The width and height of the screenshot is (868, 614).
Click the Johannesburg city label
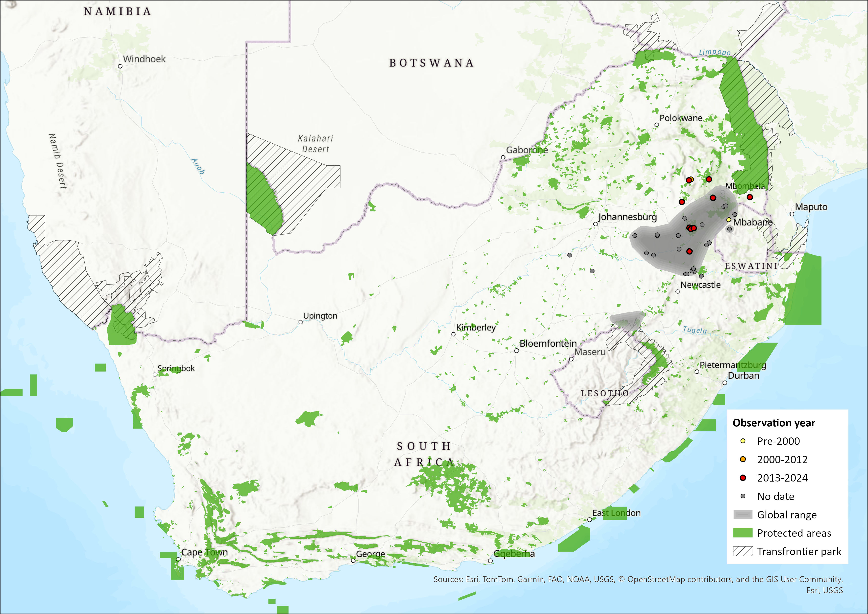point(627,217)
